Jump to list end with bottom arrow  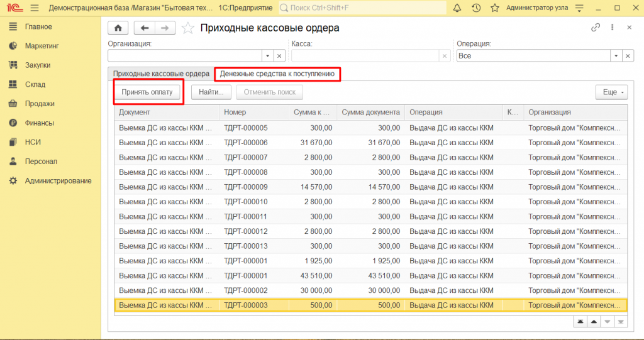621,321
